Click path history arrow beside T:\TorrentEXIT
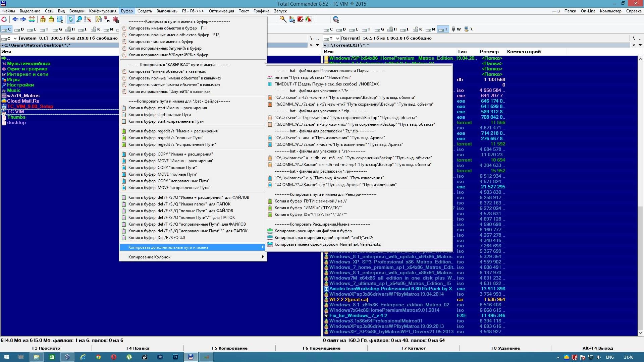 click(325, 45)
